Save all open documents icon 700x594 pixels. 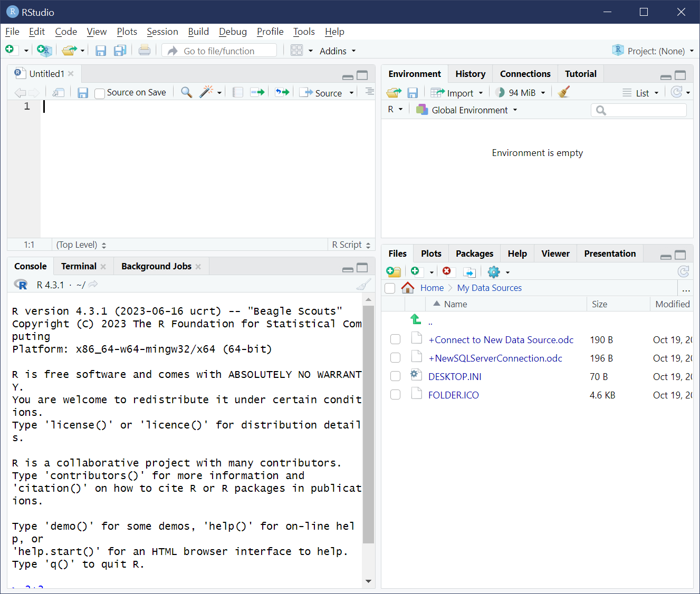pos(120,51)
